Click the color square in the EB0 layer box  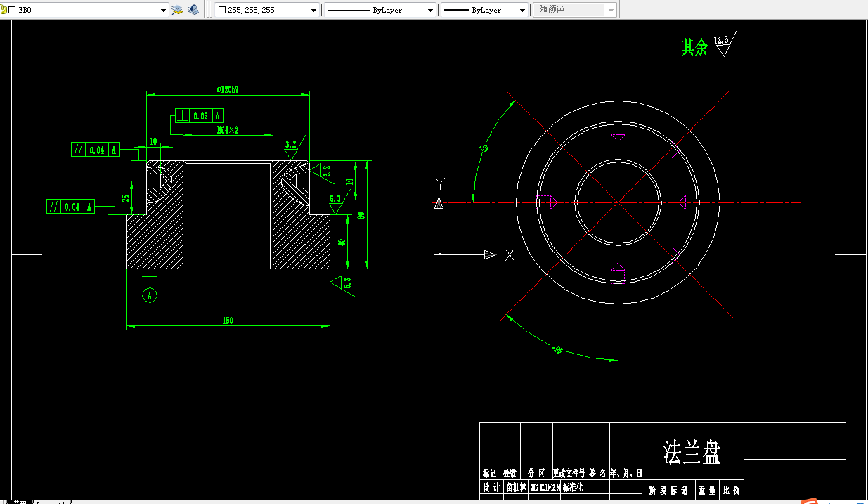pyautogui.click(x=11, y=10)
